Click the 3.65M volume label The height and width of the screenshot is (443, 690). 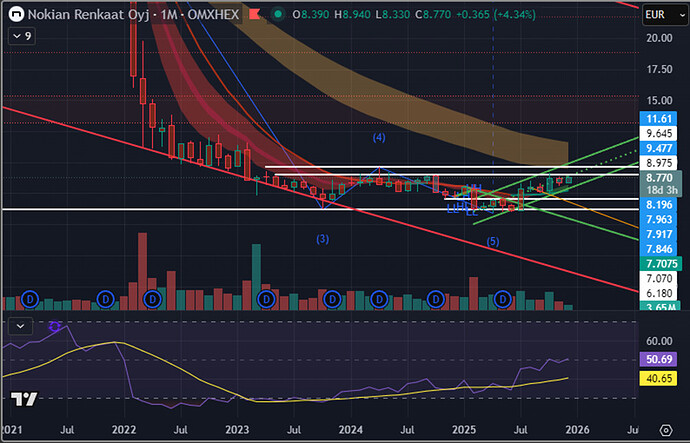click(x=661, y=306)
